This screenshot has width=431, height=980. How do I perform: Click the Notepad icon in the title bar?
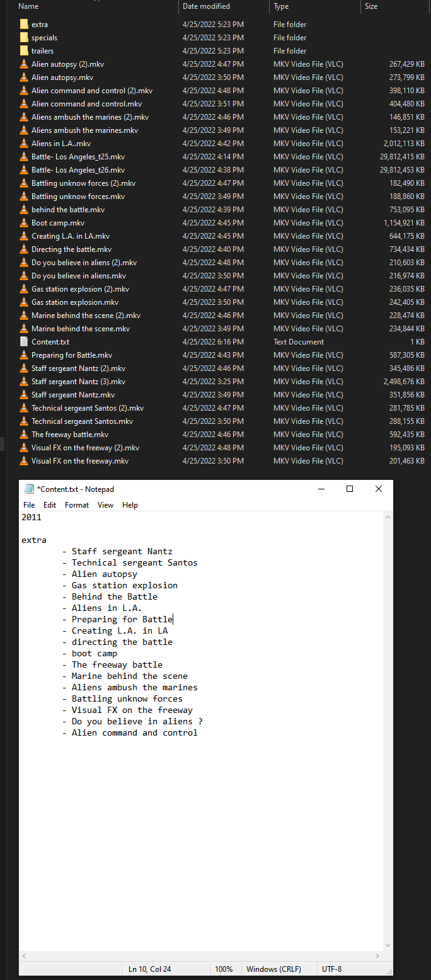pyautogui.click(x=29, y=489)
